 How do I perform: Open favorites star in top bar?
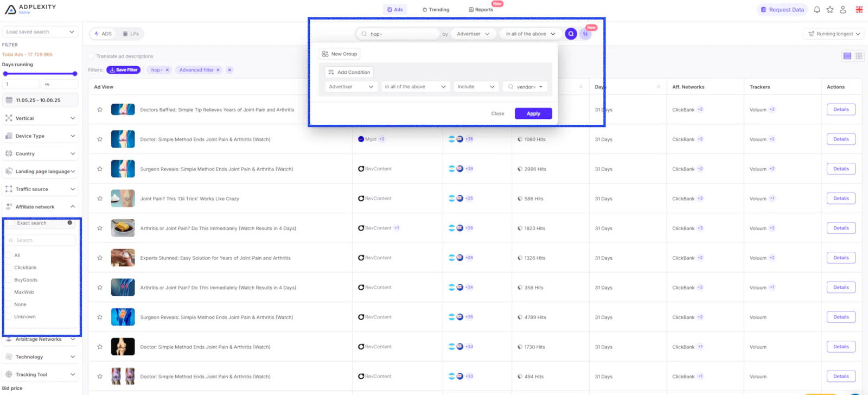(830, 10)
